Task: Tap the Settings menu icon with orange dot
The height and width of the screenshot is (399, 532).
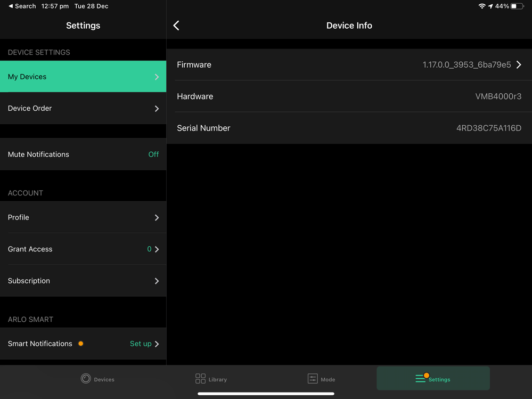Action: coord(422,378)
